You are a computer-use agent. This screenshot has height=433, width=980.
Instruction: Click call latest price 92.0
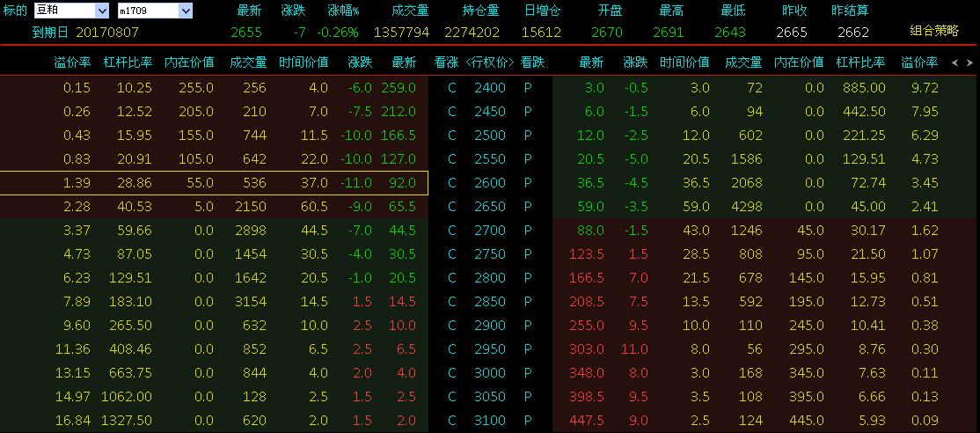tap(402, 183)
